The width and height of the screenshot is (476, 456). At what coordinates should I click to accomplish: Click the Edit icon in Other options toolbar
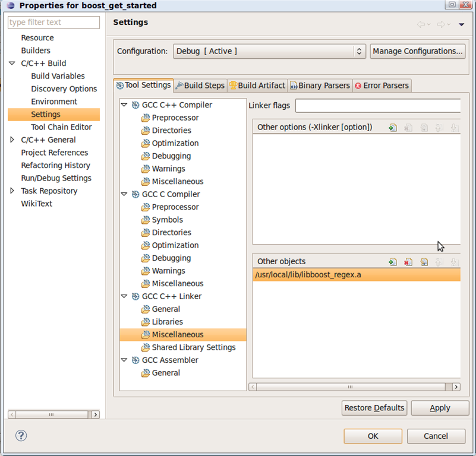pos(424,128)
